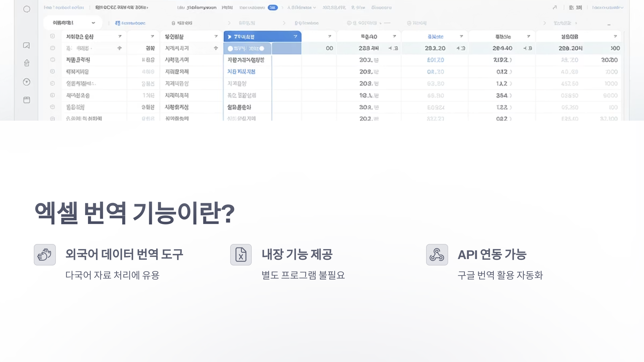Click the sort arrow in the first column header
This screenshot has width=644, height=362.
click(120, 36)
